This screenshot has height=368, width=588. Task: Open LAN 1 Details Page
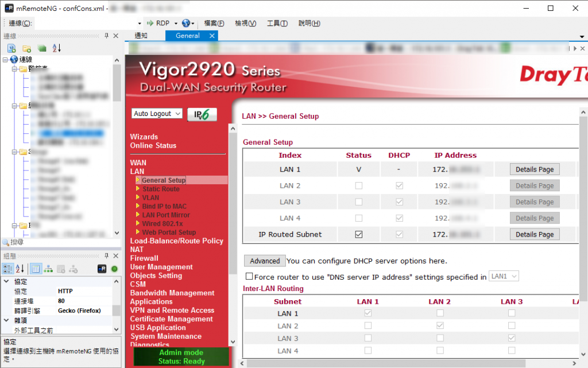point(535,169)
